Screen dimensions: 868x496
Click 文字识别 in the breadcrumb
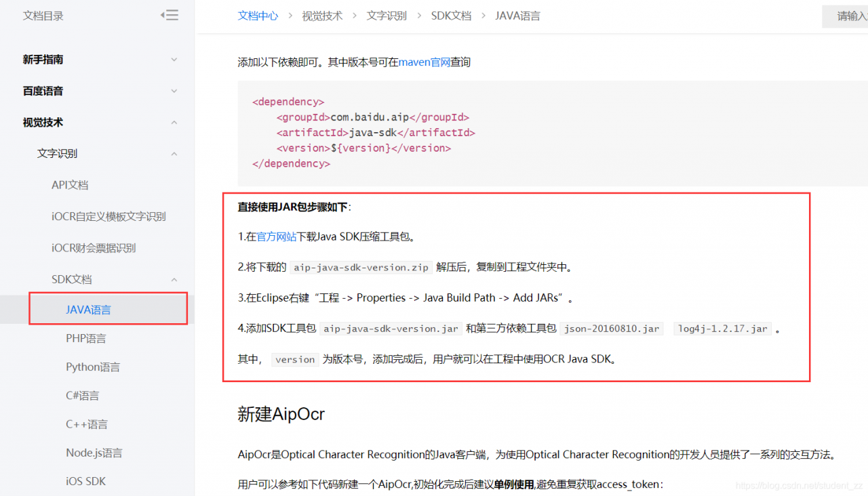click(387, 16)
